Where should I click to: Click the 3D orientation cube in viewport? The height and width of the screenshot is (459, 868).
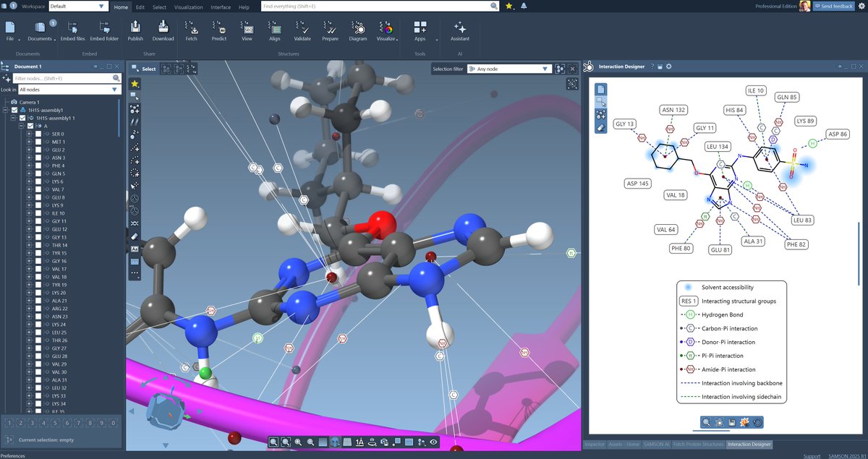pos(165,410)
